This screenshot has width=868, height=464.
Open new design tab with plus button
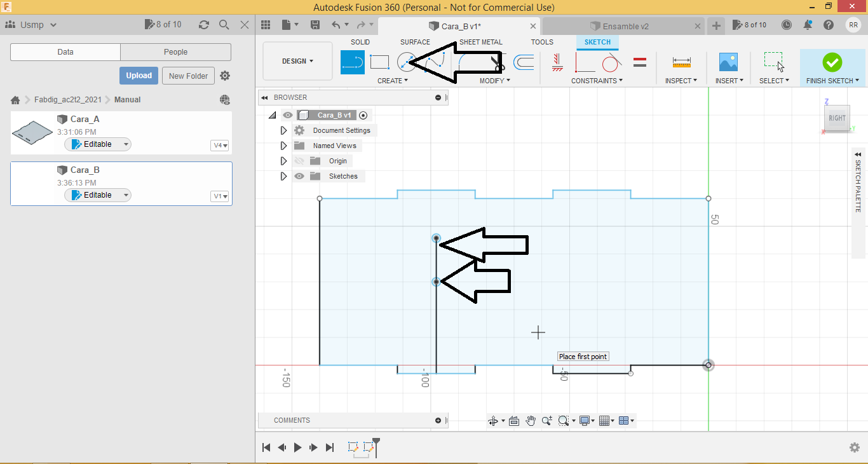(x=716, y=25)
